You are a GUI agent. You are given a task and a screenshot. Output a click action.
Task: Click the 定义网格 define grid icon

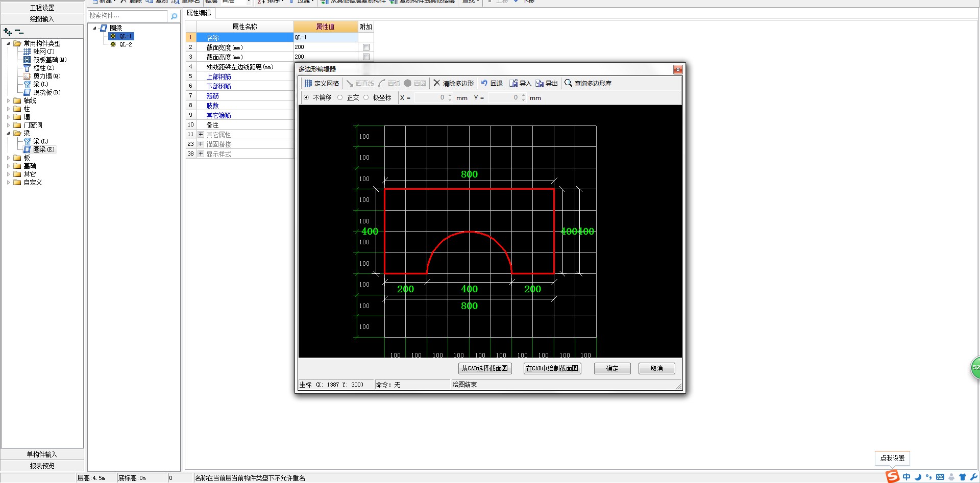click(308, 83)
